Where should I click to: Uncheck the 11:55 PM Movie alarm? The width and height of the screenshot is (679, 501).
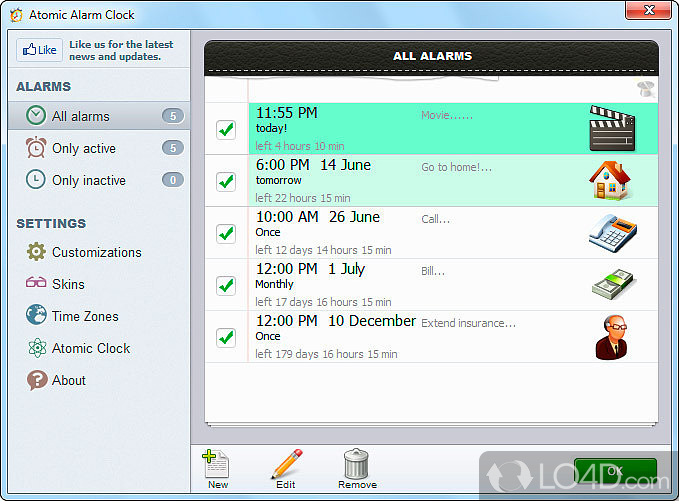(226, 129)
